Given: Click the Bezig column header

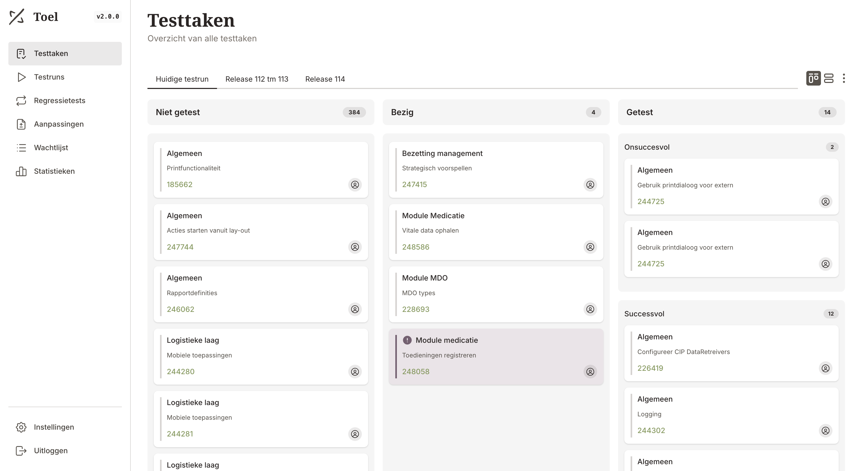Looking at the screenshot, I should (496, 112).
